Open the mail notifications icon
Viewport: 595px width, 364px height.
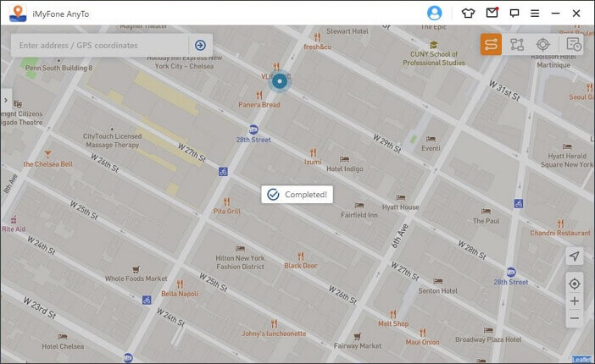(x=492, y=13)
